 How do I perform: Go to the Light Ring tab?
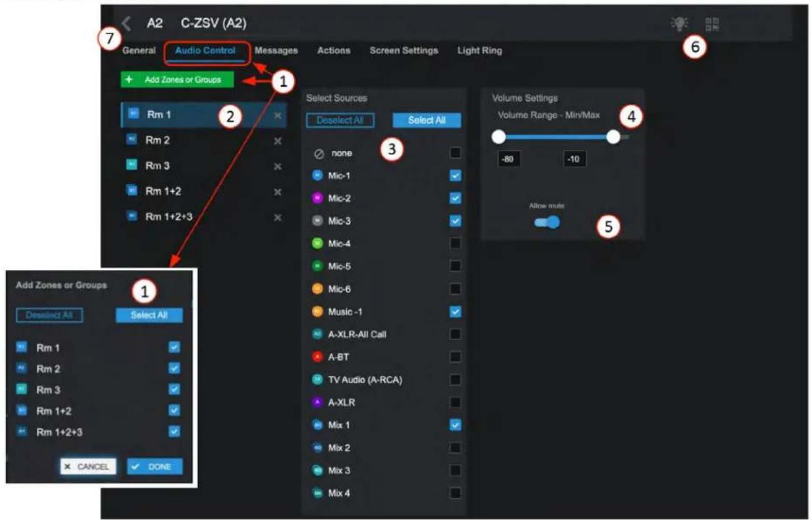pyautogui.click(x=480, y=50)
